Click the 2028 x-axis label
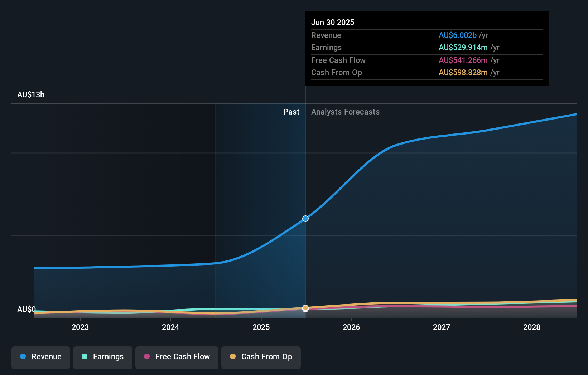The height and width of the screenshot is (375, 588). (532, 327)
